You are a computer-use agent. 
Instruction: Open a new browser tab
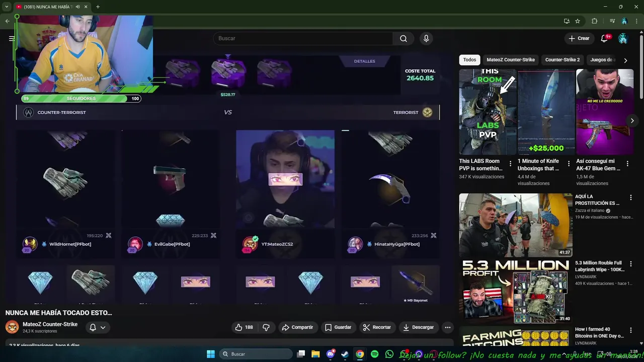98,7
